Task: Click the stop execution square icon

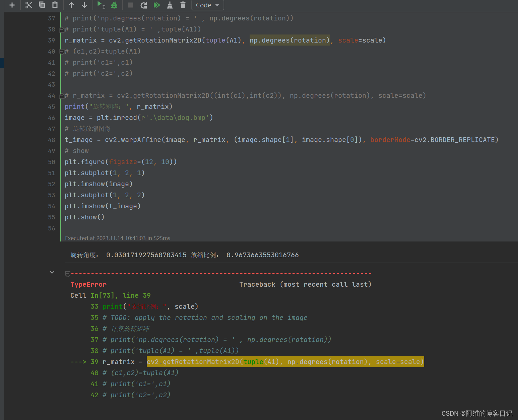Action: pyautogui.click(x=130, y=5)
